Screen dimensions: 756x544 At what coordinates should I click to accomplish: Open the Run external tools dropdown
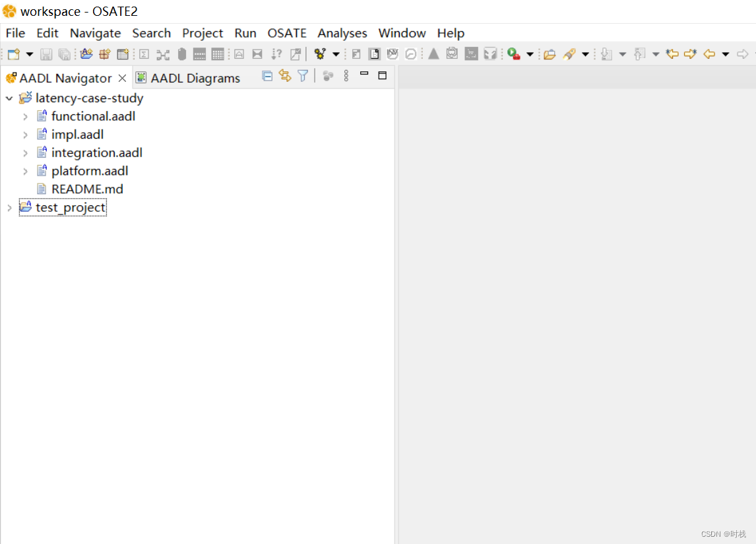pos(530,54)
